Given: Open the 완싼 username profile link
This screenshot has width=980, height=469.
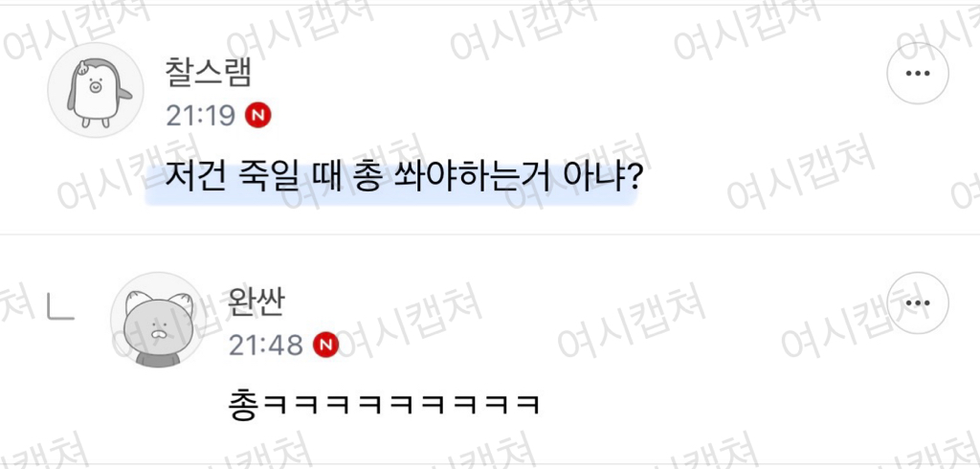Looking at the screenshot, I should (x=256, y=302).
